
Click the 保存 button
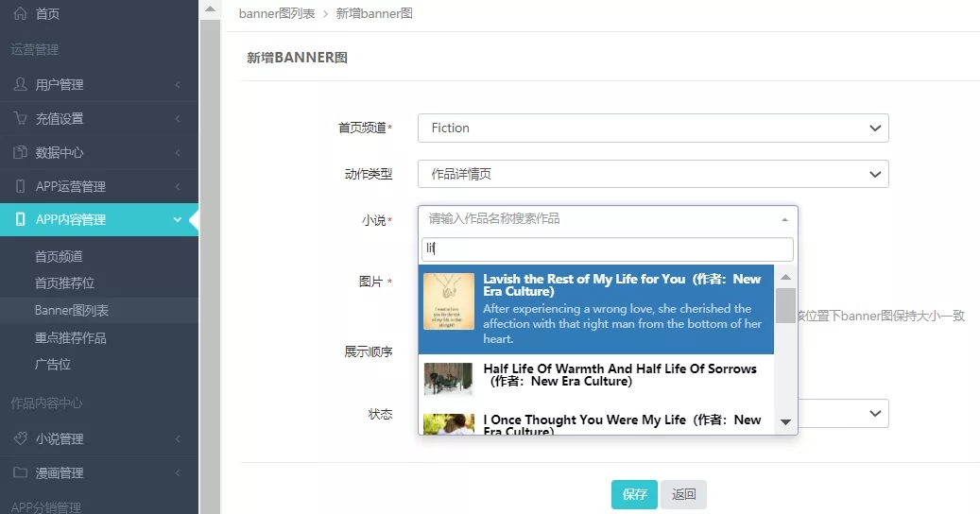click(x=634, y=495)
